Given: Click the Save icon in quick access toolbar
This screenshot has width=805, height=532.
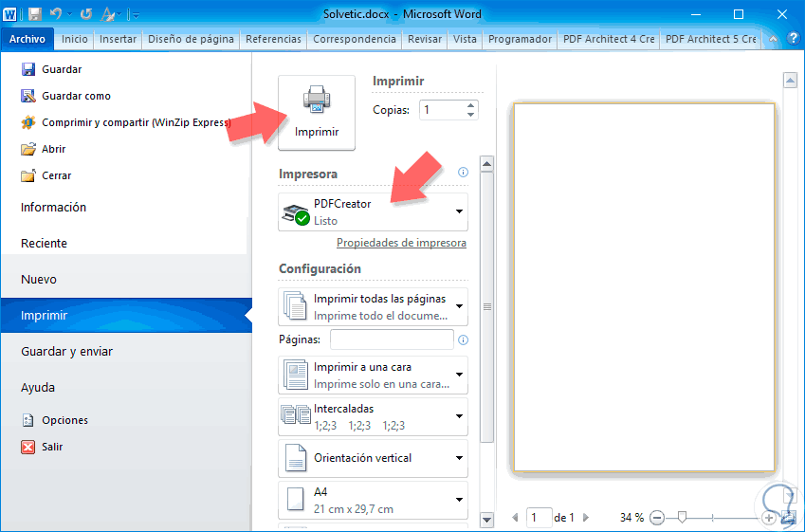Looking at the screenshot, I should 34,14.
